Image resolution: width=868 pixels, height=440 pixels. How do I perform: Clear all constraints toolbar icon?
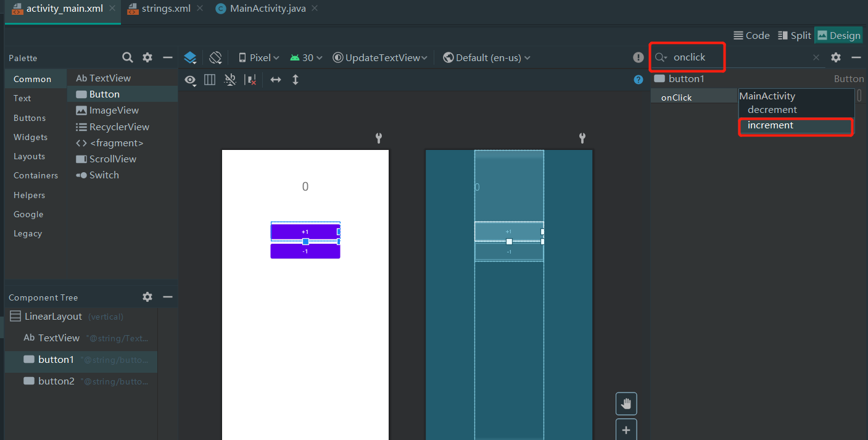(x=230, y=80)
